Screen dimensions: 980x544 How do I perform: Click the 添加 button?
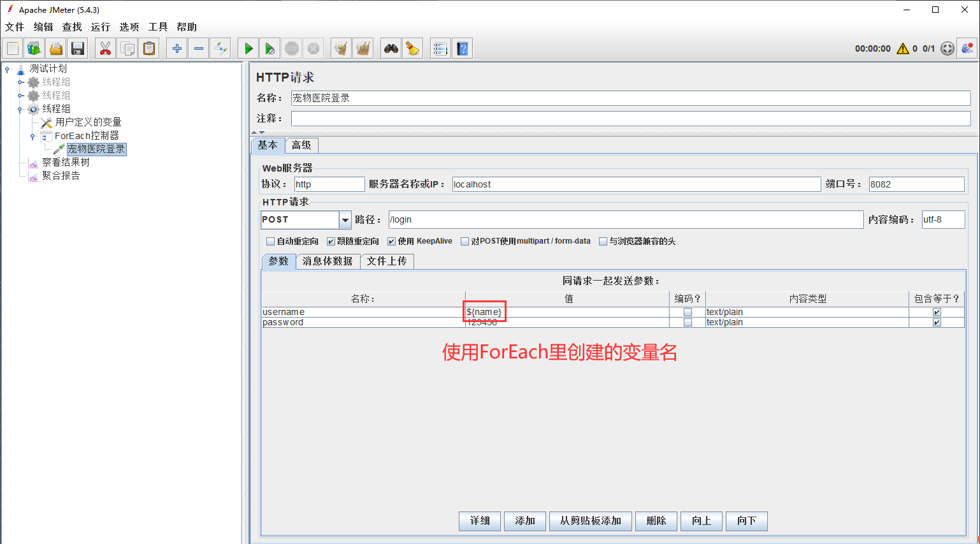pyautogui.click(x=524, y=521)
